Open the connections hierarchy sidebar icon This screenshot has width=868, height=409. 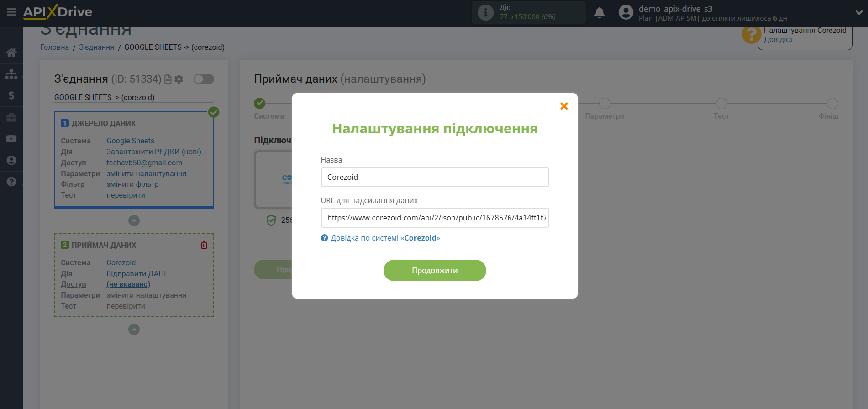11,74
